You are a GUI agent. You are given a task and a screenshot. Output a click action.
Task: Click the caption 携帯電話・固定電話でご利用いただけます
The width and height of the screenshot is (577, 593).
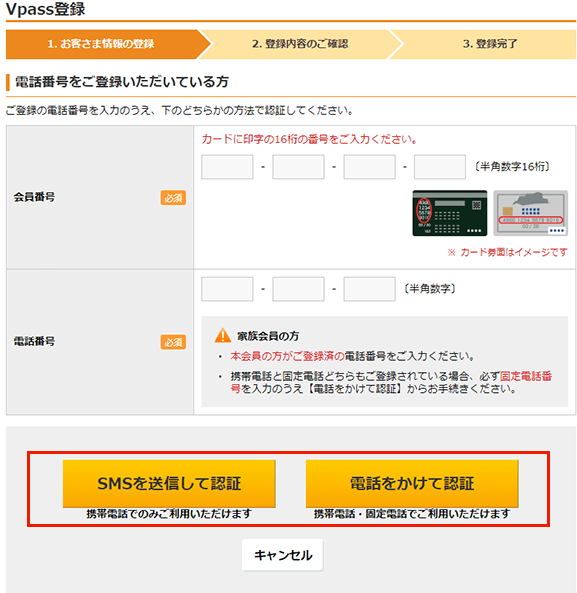412,514
